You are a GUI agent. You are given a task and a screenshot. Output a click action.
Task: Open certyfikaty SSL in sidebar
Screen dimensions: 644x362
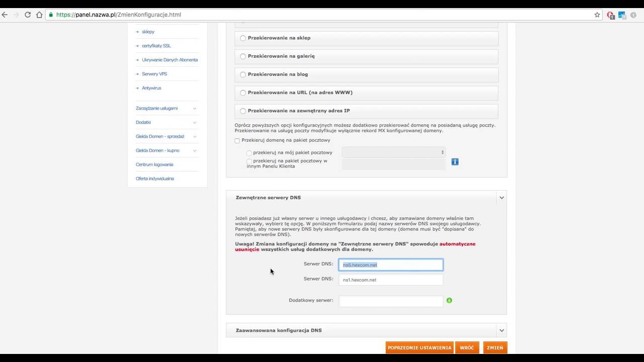tap(156, 46)
